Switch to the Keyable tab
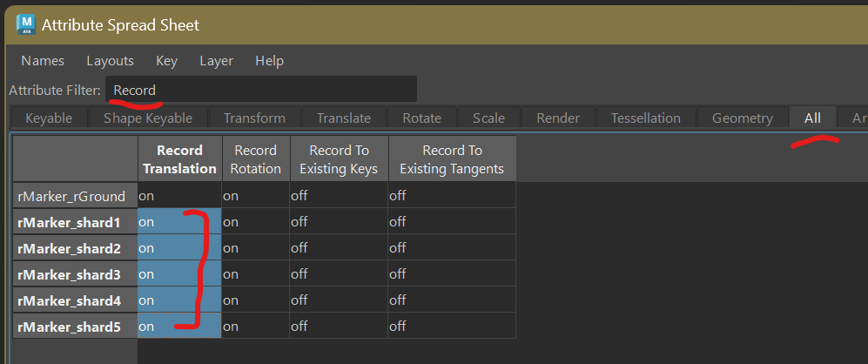This screenshot has width=868, height=364. pyautogui.click(x=49, y=118)
